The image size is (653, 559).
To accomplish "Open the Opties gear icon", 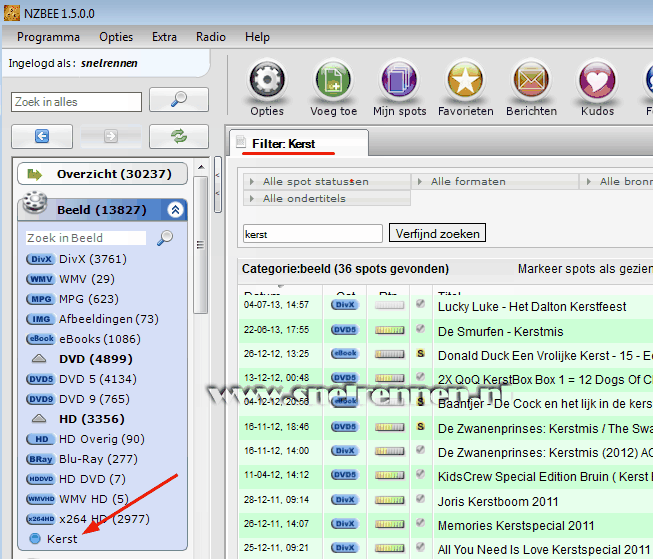I will (x=267, y=80).
